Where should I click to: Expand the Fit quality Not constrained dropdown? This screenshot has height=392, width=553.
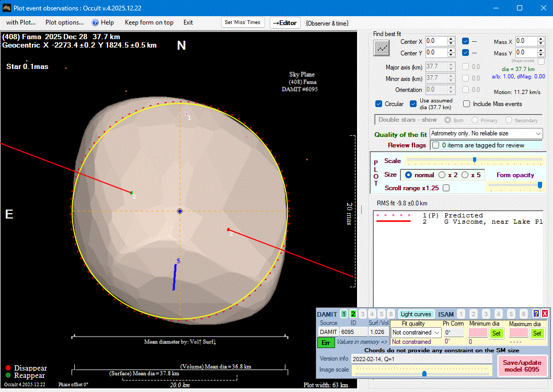pyautogui.click(x=416, y=332)
